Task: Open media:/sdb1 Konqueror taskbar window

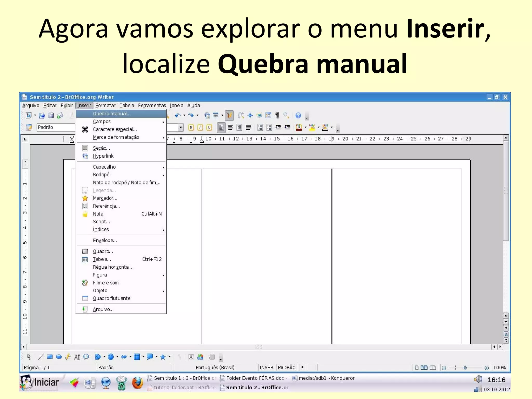Action: pyautogui.click(x=323, y=378)
